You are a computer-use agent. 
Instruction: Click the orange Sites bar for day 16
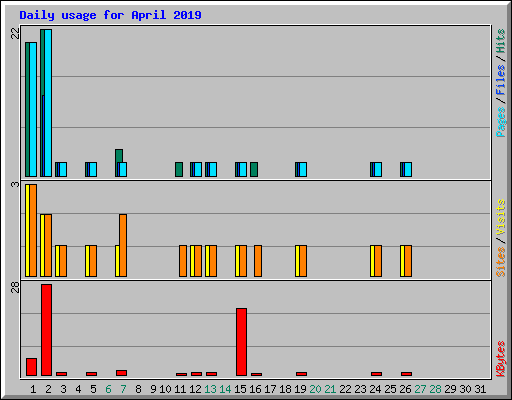[x=258, y=261]
